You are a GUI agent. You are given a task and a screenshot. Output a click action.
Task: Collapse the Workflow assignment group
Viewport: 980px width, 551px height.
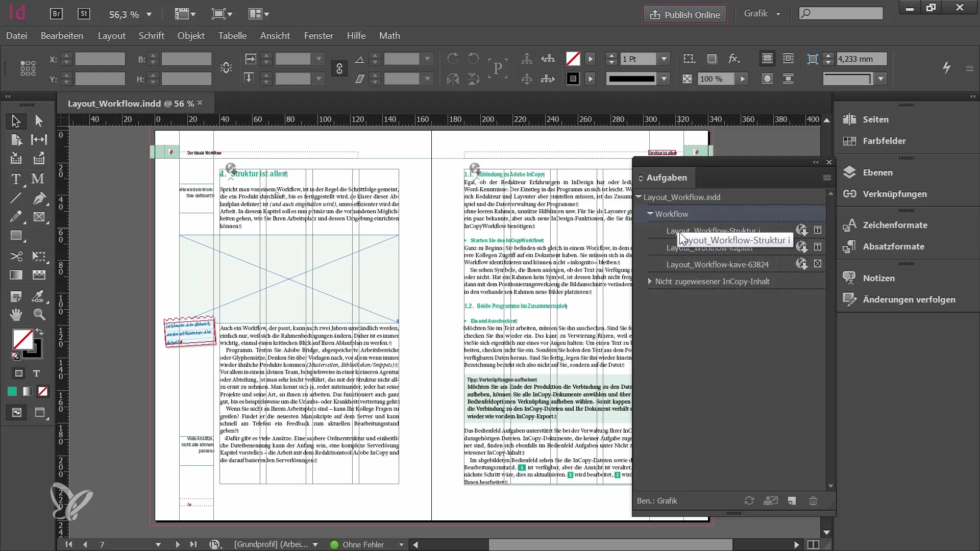tap(650, 214)
